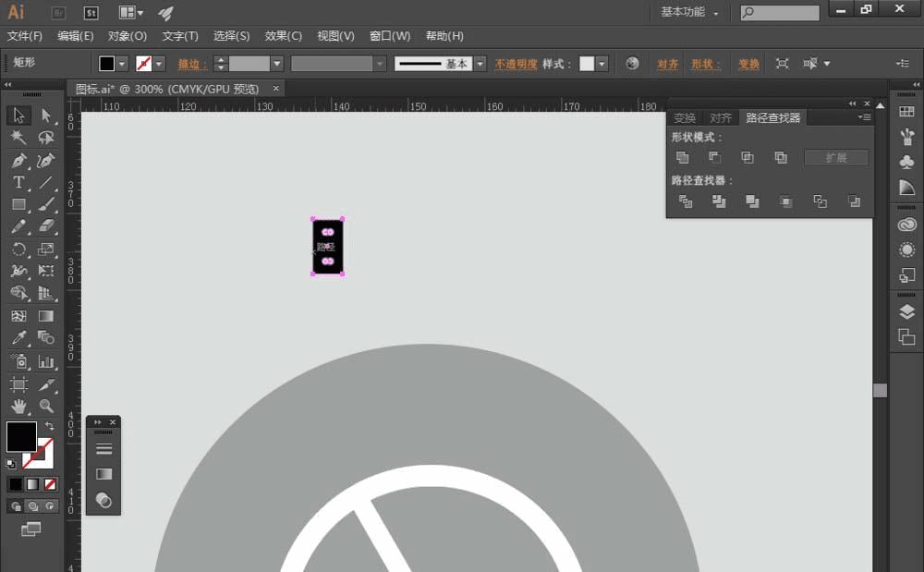This screenshot has width=924, height=572.
Task: Open graphic style 样式 dropdown
Action: tap(602, 64)
